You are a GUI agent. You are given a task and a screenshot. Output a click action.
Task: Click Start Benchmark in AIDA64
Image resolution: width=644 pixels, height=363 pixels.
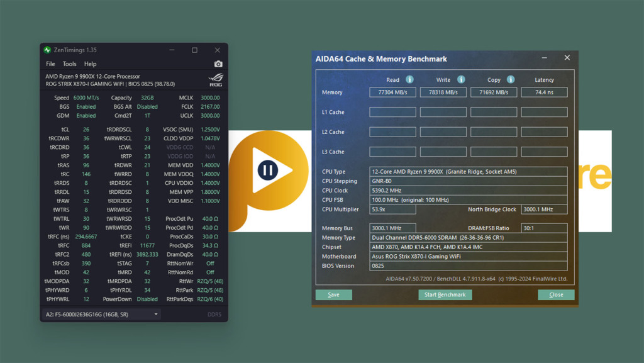(445, 295)
